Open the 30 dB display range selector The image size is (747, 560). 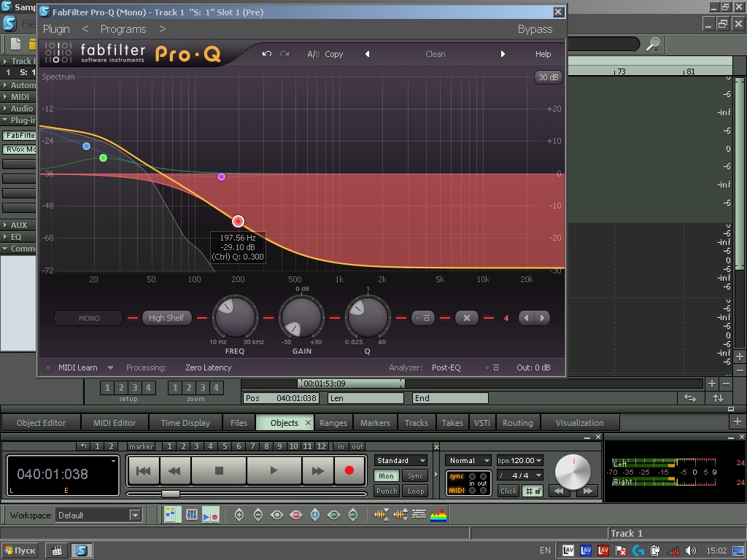point(548,77)
